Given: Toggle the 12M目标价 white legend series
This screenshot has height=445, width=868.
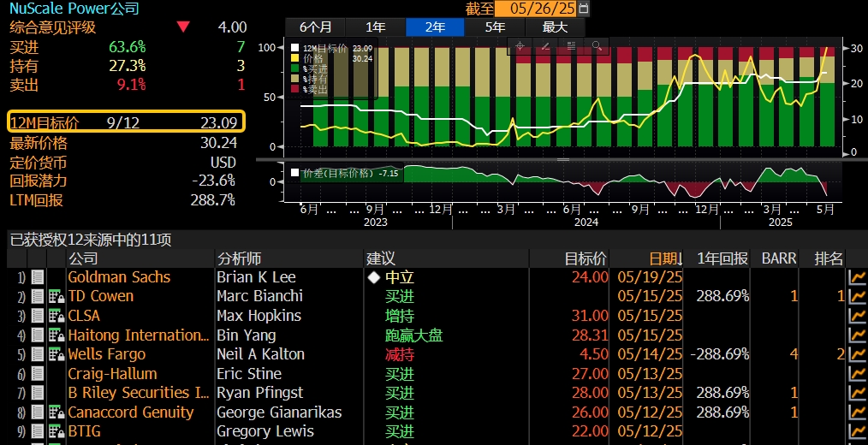Looking at the screenshot, I should [x=295, y=48].
